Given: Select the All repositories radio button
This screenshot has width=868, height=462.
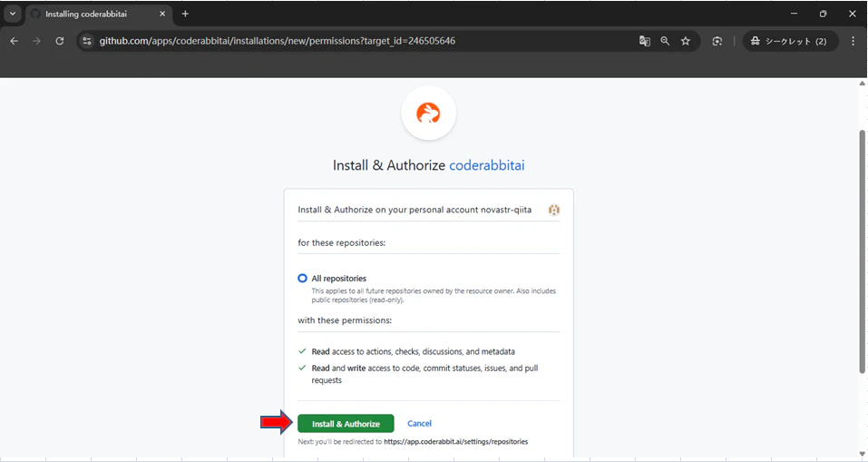Looking at the screenshot, I should (302, 278).
